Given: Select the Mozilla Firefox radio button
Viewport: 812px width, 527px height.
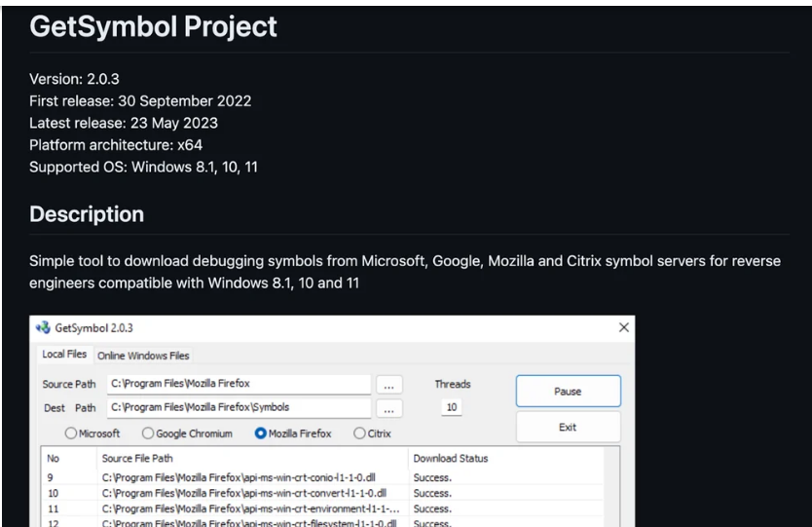Looking at the screenshot, I should tap(260, 433).
